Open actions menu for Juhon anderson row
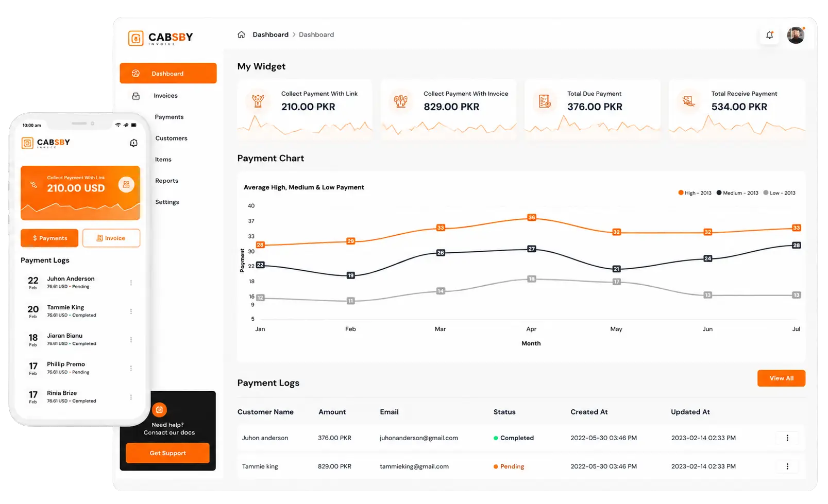The image size is (828, 504). pos(787,438)
